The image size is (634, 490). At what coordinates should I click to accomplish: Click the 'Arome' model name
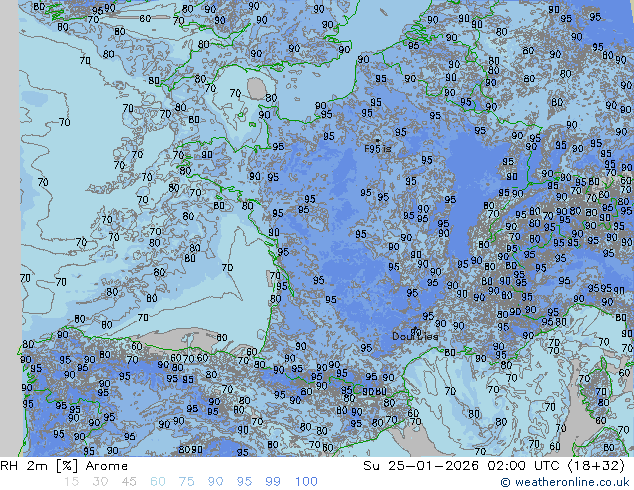(107, 466)
